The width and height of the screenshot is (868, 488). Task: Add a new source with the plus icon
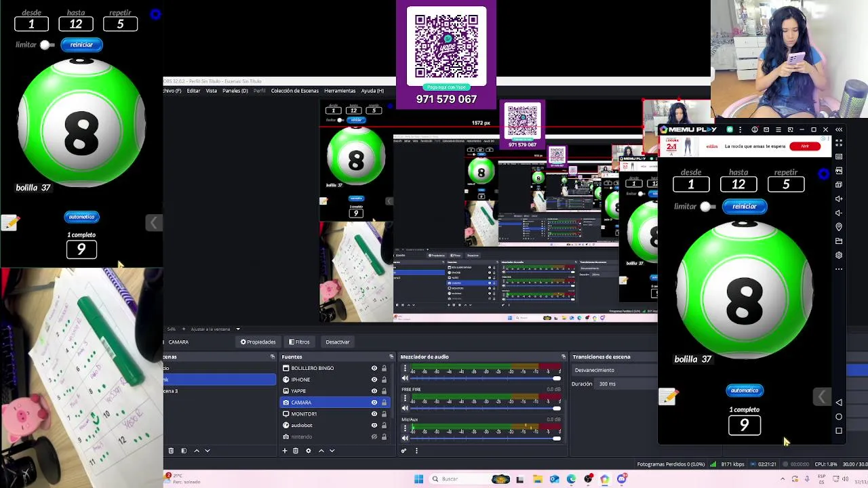[285, 451]
